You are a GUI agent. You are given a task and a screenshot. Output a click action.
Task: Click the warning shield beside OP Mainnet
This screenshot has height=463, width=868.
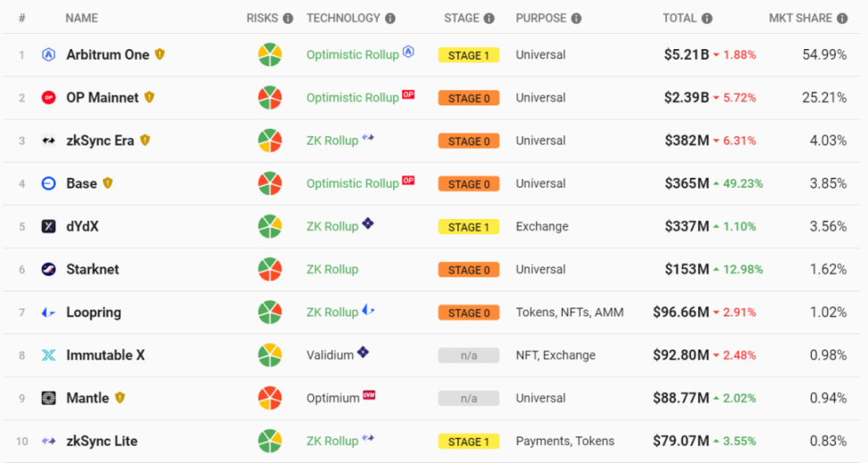(x=149, y=97)
